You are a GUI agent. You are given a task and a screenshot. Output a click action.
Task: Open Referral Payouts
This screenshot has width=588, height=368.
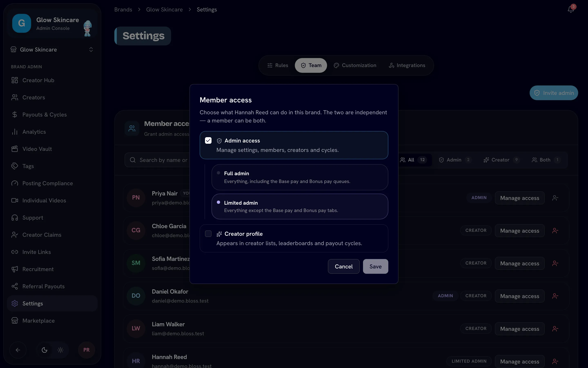52,286
